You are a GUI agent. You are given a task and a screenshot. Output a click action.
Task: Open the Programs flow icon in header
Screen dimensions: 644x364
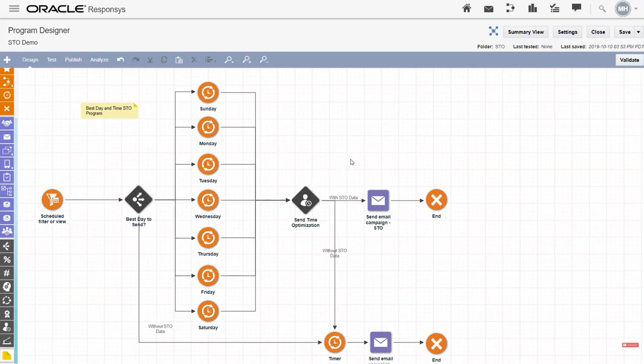click(x=511, y=8)
